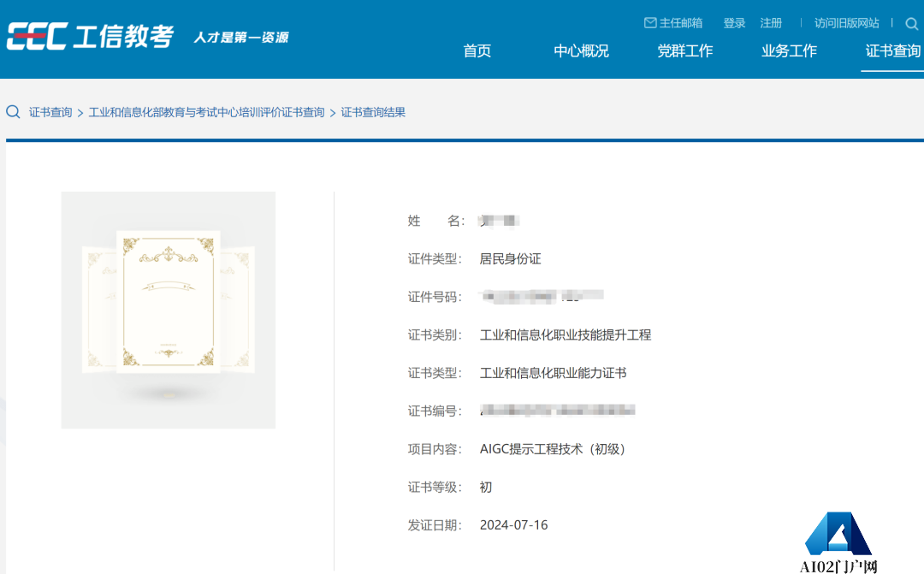Select text 工业和信息化职业技能提升工程
924x574 pixels.
click(566, 334)
